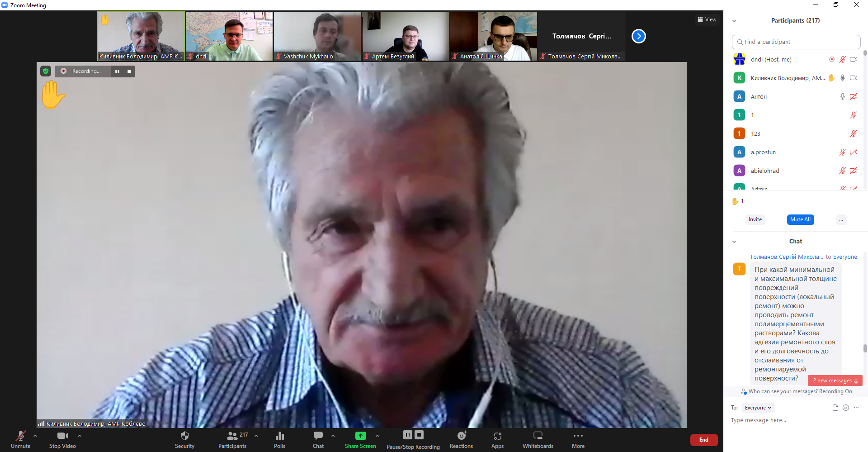Open the View layout menu
The width and height of the screenshot is (868, 452).
(x=707, y=19)
